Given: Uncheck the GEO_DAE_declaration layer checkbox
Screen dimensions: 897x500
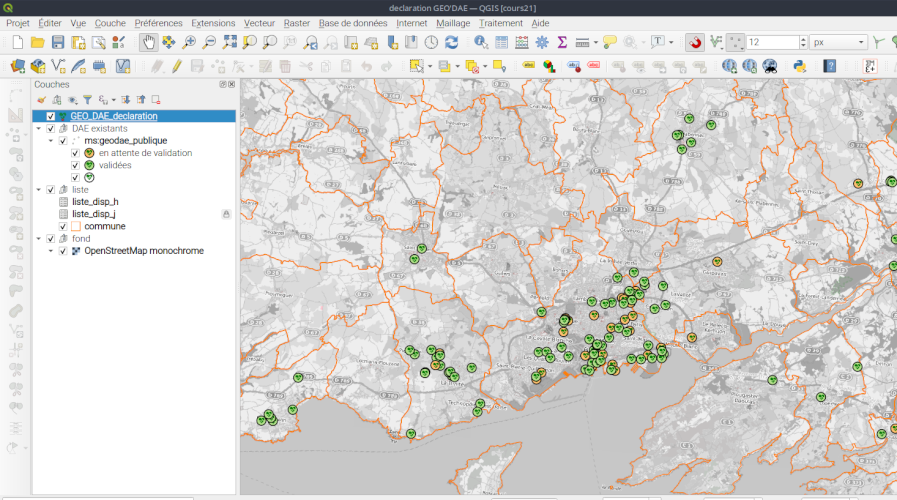Looking at the screenshot, I should click(x=50, y=116).
